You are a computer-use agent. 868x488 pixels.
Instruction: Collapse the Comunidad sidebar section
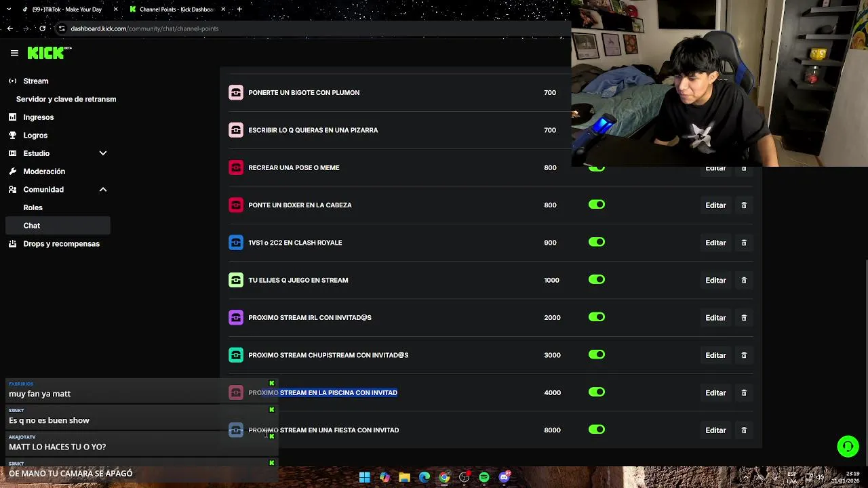[x=103, y=190]
